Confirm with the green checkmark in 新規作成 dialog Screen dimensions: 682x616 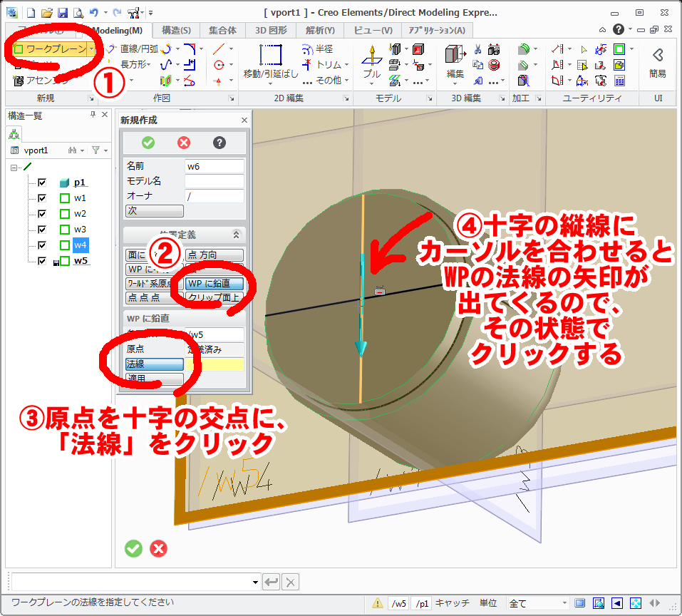(148, 143)
